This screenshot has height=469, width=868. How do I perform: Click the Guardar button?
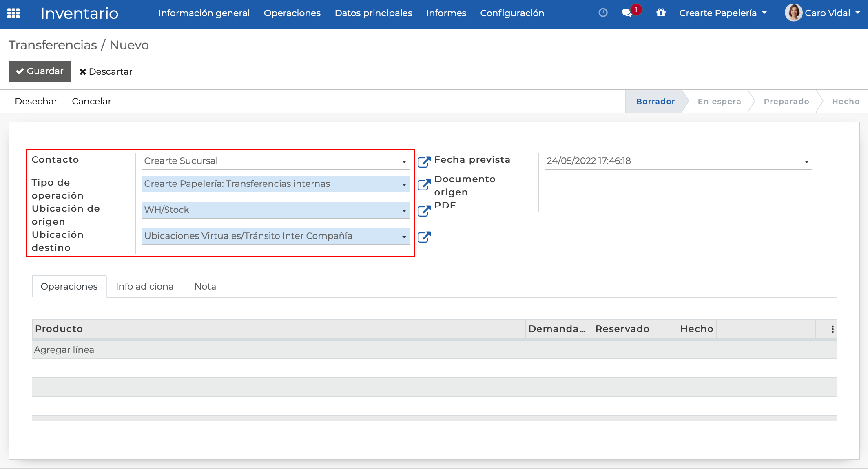[40, 71]
